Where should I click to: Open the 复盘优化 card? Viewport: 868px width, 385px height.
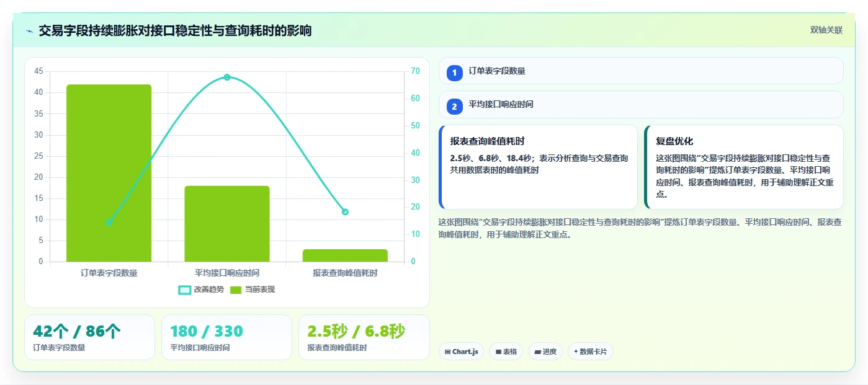pyautogui.click(x=744, y=167)
